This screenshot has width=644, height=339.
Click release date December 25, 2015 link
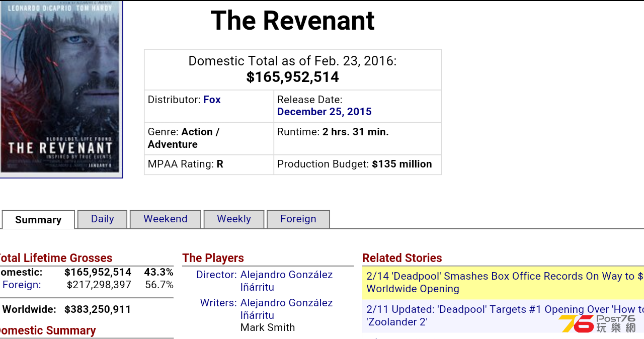coord(325,112)
